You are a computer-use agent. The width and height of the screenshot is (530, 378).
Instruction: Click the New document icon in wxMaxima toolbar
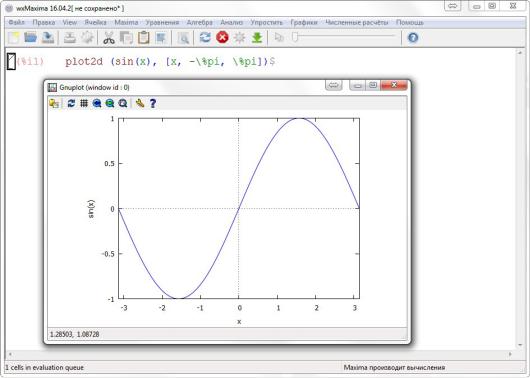(x=14, y=38)
